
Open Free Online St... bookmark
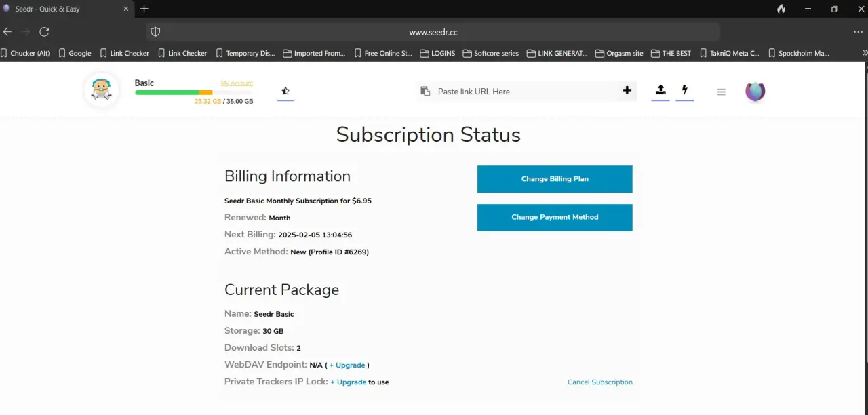pos(383,53)
